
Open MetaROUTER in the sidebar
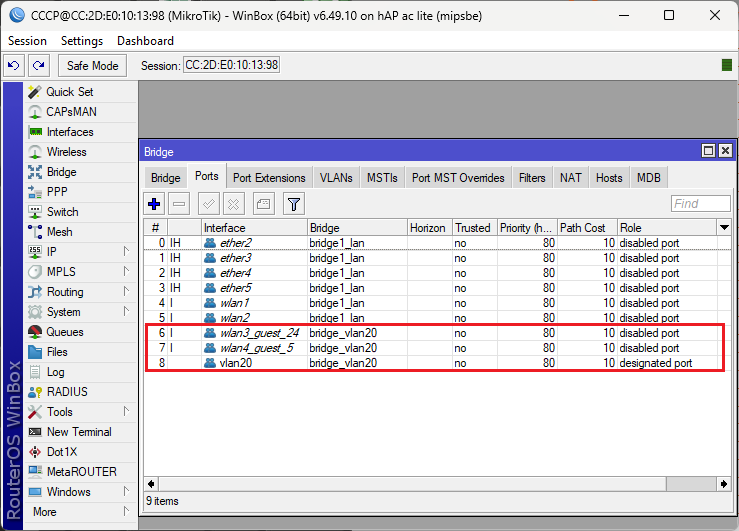click(x=81, y=472)
